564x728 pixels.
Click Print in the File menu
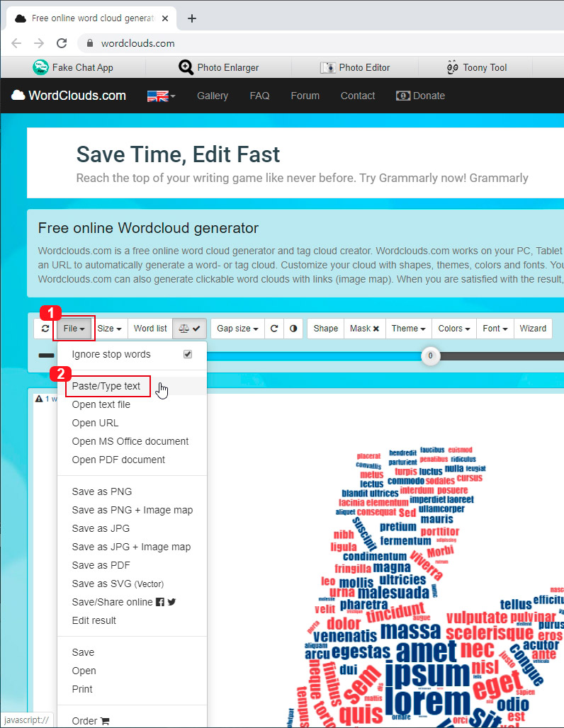[132, 690]
